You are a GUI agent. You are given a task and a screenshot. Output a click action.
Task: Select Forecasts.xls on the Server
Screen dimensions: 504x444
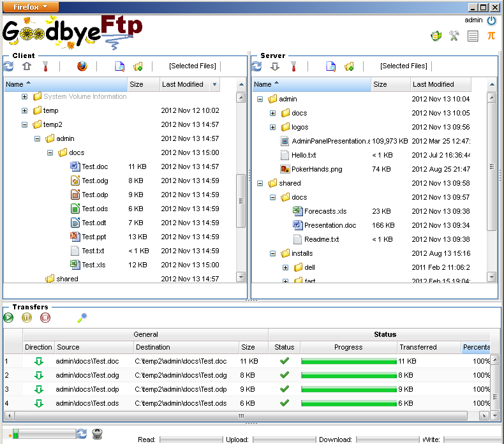[325, 211]
